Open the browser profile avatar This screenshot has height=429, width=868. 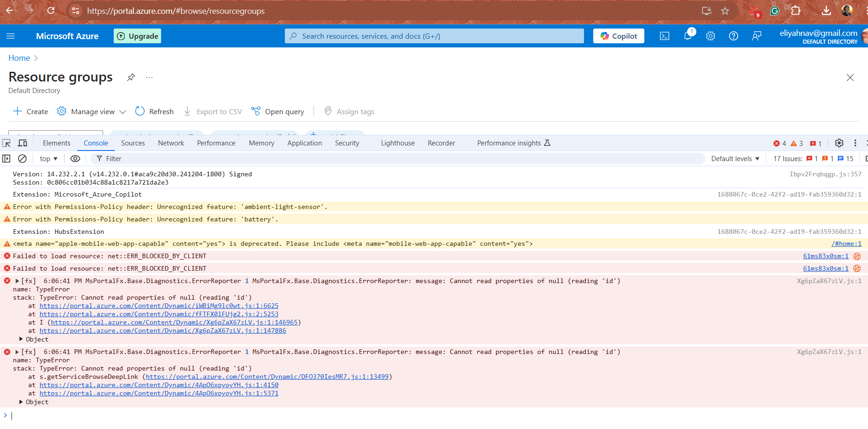point(847,10)
